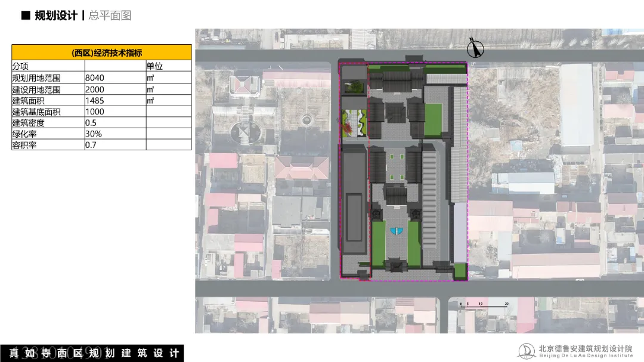644x362 pixels.
Task: Click the 单位 header cell
Action: [x=168, y=66]
